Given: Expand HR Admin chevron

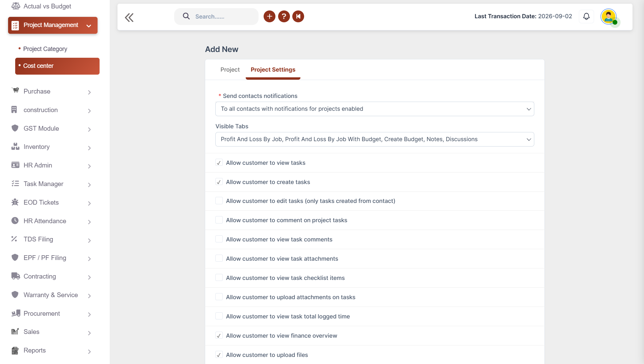Looking at the screenshot, I should coord(89,166).
